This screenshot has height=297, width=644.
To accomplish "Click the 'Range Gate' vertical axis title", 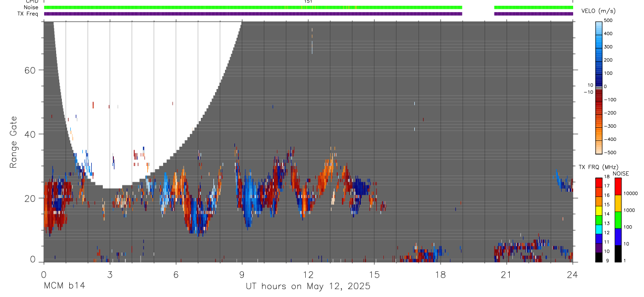I will (x=14, y=142).
